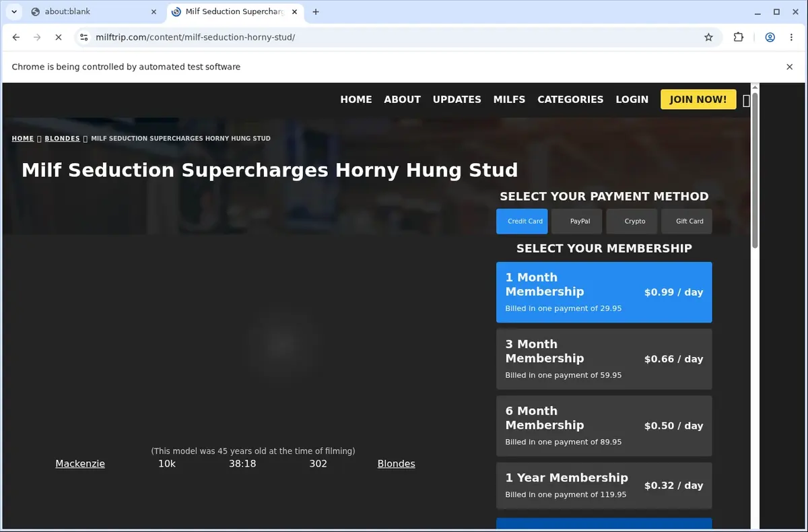Image resolution: width=808 pixels, height=532 pixels.
Task: Close the about:blank tab
Action: point(154,11)
